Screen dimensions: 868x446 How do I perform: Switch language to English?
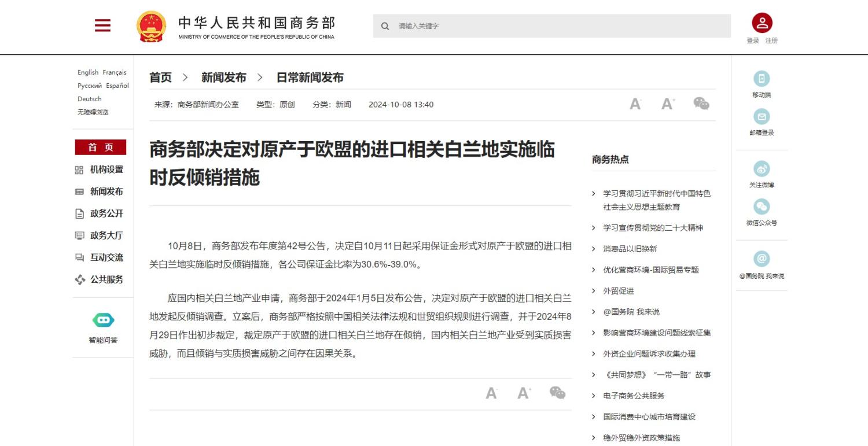tap(88, 72)
